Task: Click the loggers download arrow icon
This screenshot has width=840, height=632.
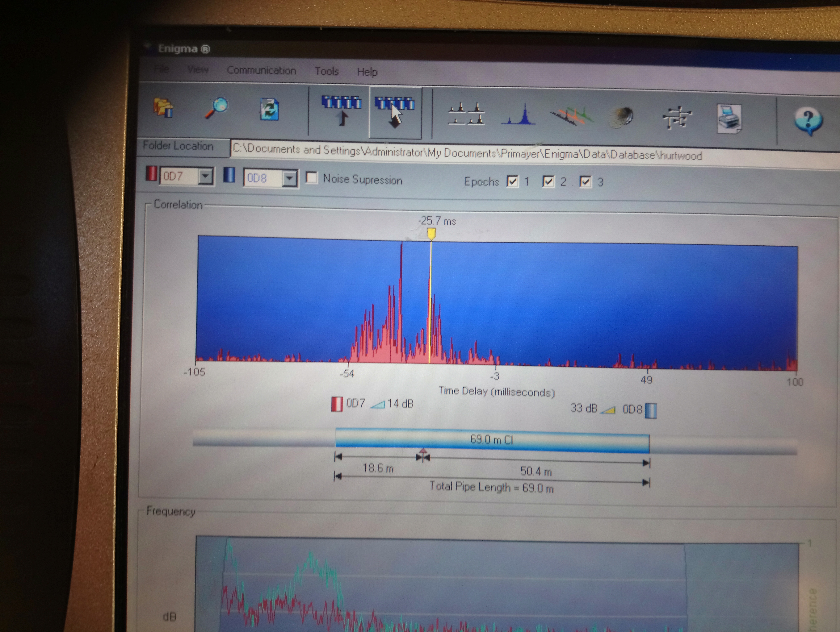Action: 395,112
